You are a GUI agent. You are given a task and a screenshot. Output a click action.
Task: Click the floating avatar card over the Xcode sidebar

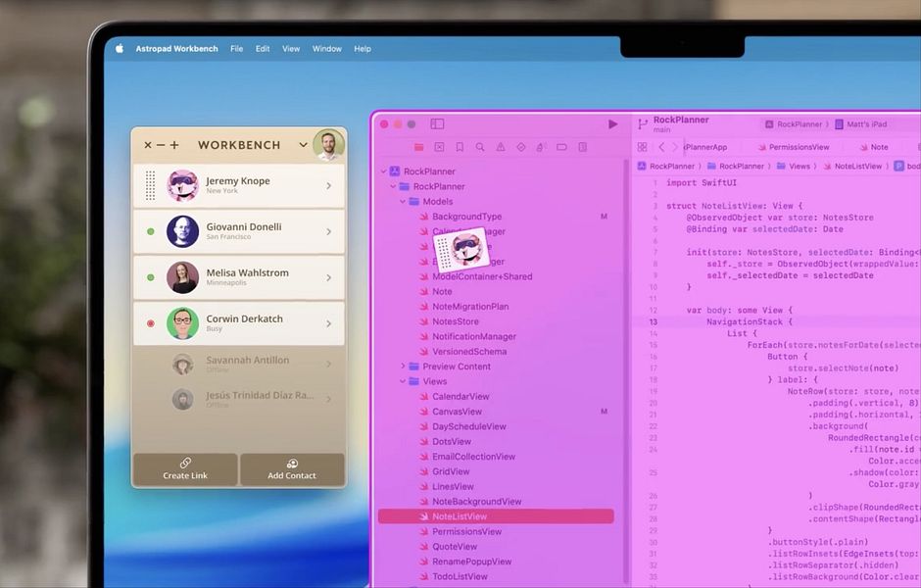coord(461,250)
